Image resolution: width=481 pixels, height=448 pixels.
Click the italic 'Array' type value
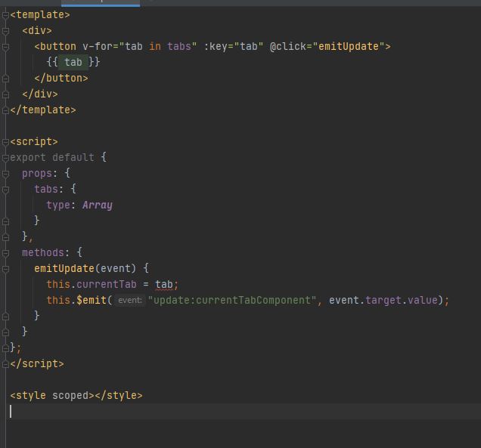(98, 205)
